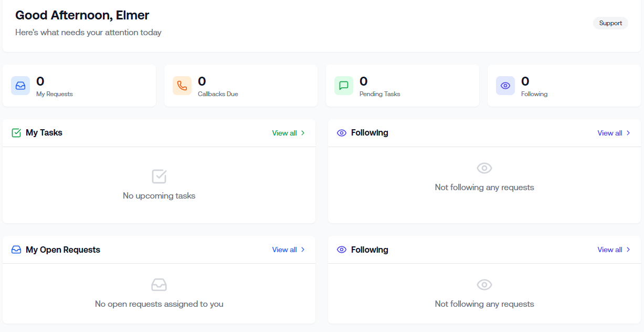Click the Callbacks Due phone icon
The height and width of the screenshot is (332, 644).
(182, 86)
